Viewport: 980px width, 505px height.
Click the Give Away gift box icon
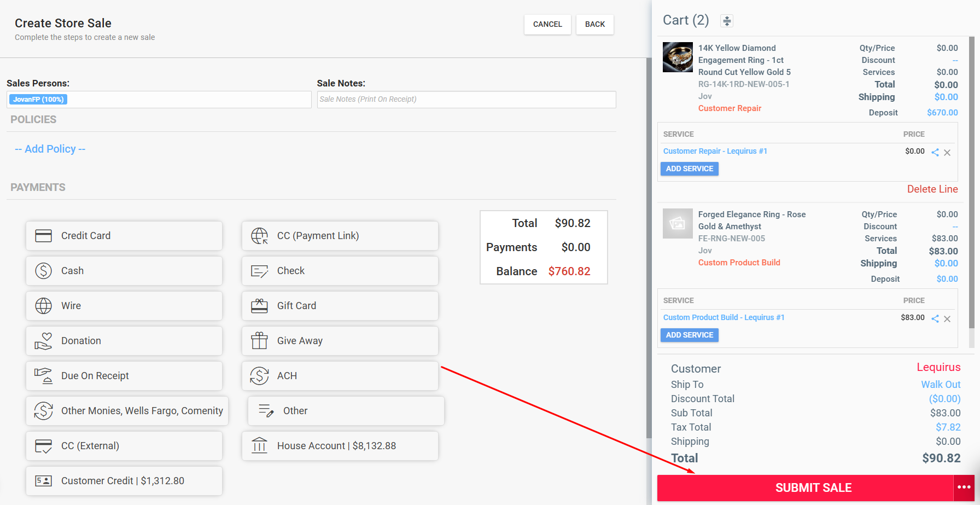pos(259,341)
